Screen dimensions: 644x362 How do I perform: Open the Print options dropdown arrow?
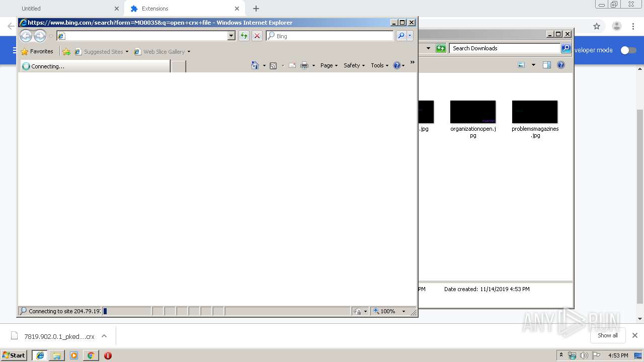click(x=313, y=65)
